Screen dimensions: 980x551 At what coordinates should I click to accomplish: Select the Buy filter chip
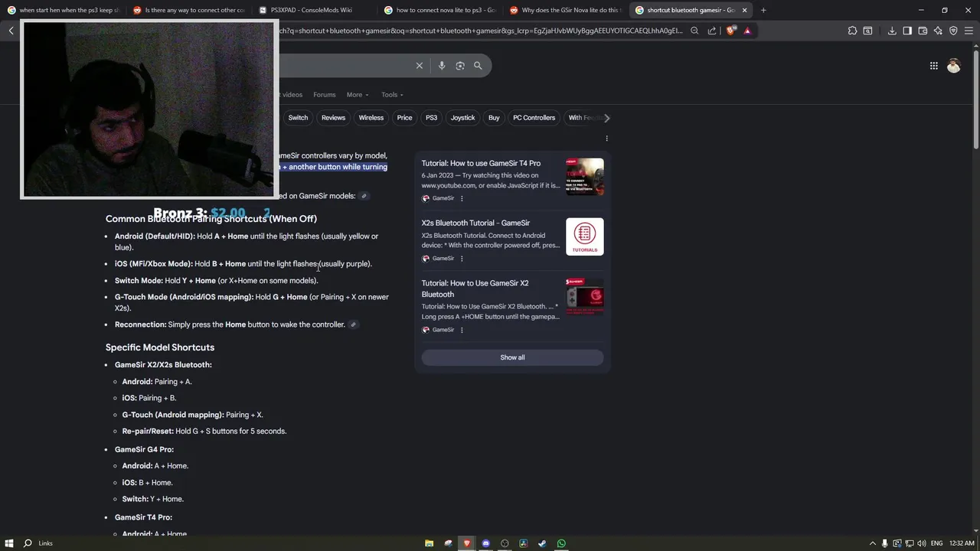[x=494, y=118]
